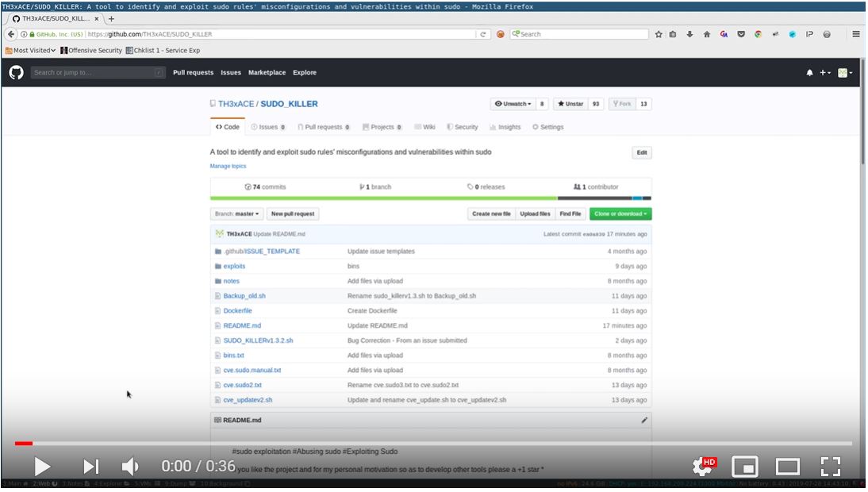
Task: Seek on the video progress bar
Action: [x=433, y=444]
